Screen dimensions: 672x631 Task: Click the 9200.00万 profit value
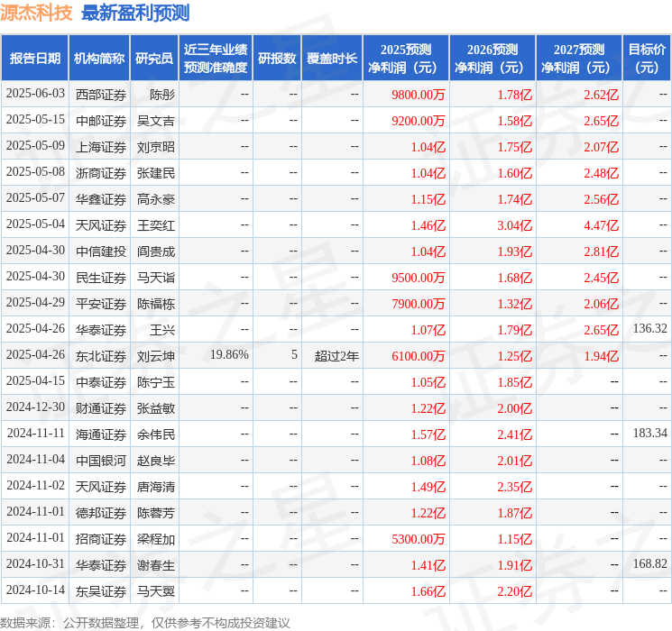click(418, 121)
